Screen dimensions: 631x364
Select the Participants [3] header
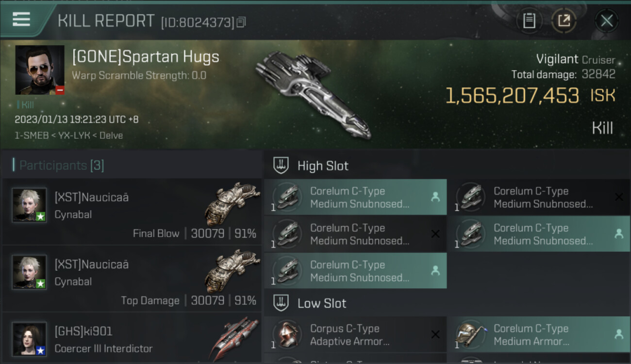click(61, 165)
